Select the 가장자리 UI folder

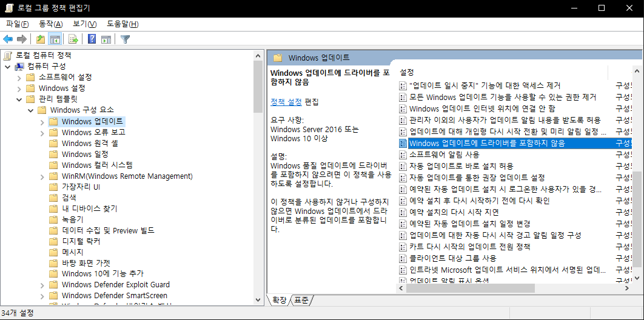[x=81, y=187]
